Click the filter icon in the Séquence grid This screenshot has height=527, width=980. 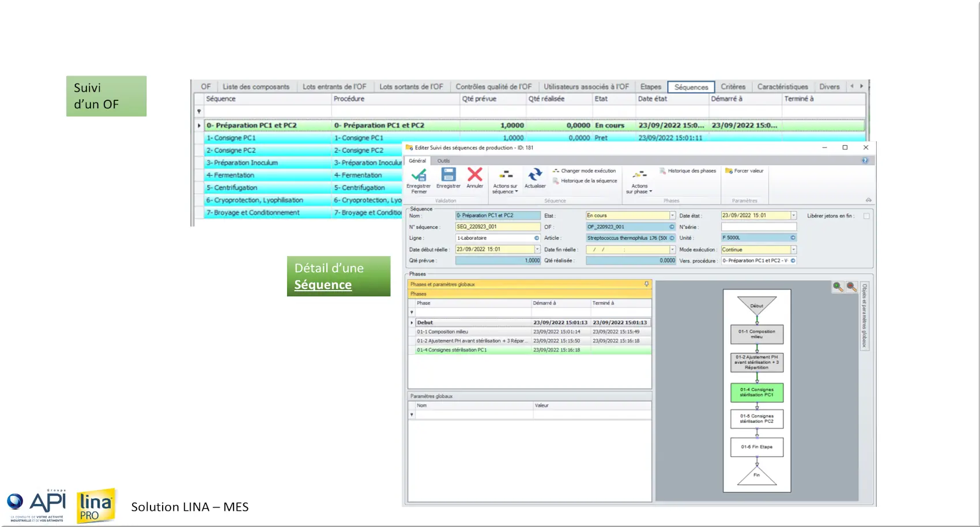[x=199, y=111]
